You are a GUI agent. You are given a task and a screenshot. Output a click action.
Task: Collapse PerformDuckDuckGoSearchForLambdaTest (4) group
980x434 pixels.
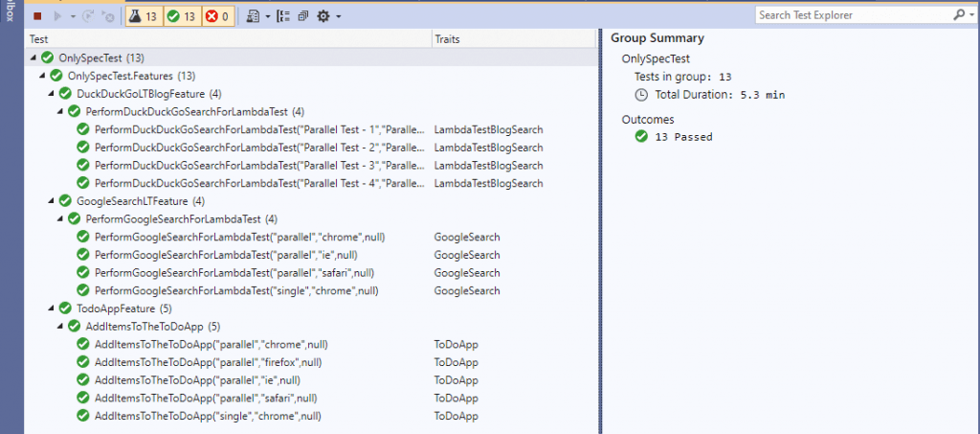coord(60,112)
